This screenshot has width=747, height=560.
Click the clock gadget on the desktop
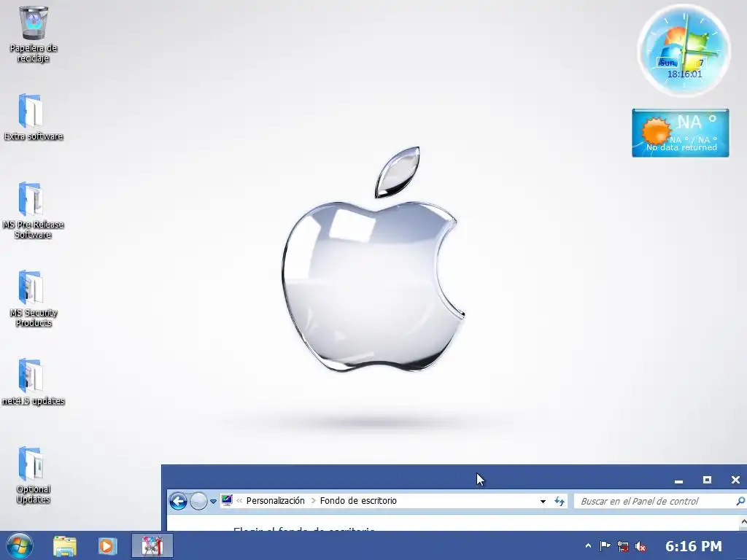point(684,50)
